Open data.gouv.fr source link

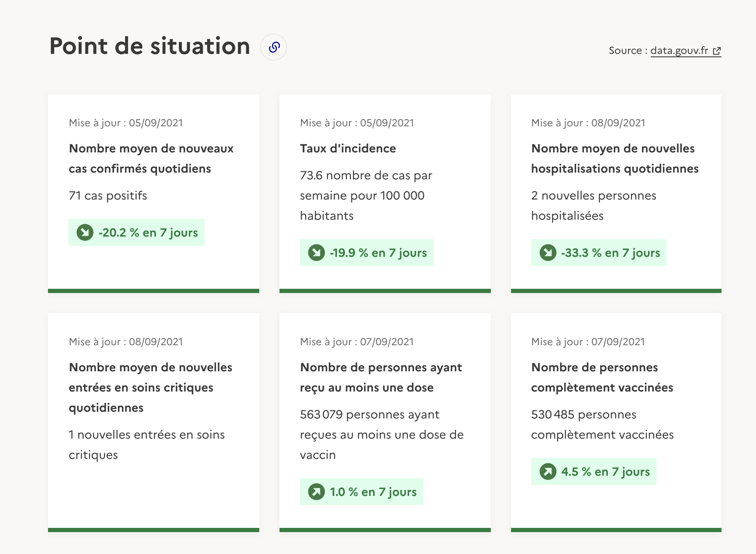click(686, 51)
